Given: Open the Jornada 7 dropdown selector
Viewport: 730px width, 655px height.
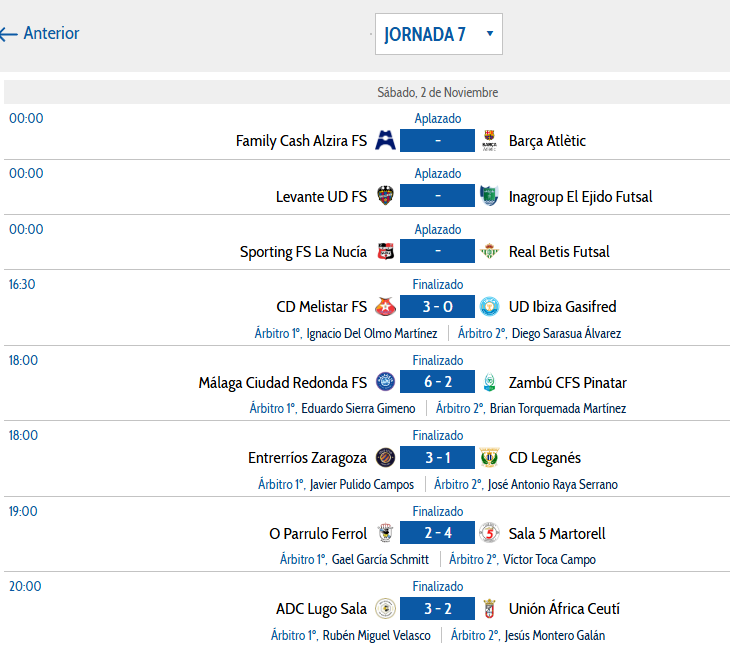Looking at the screenshot, I should (x=438, y=34).
